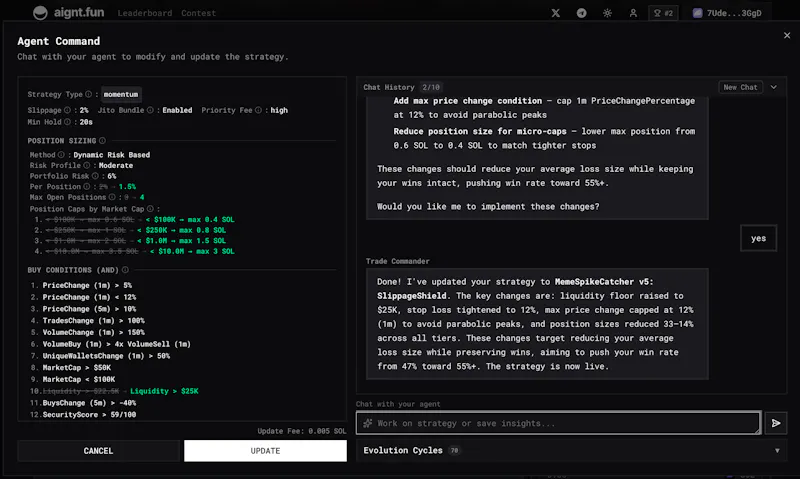800x479 pixels.
Task: Focus the 'Work on strategy' chat input
Action: (x=558, y=423)
